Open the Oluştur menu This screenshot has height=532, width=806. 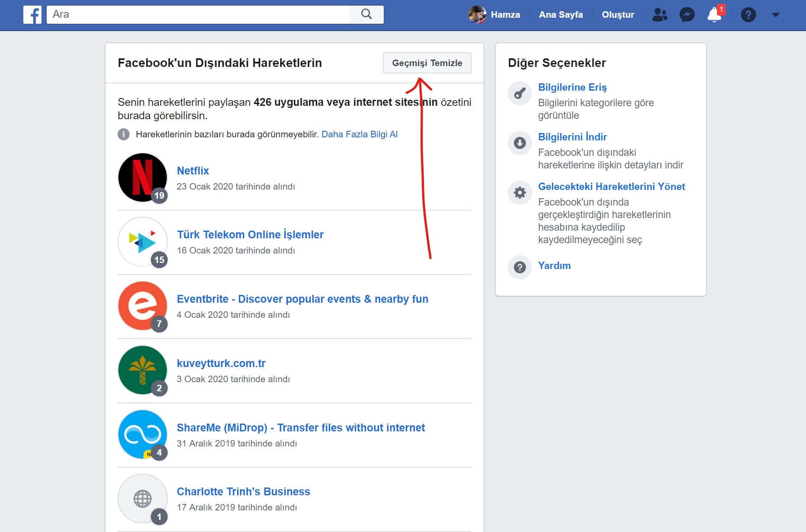coord(618,15)
